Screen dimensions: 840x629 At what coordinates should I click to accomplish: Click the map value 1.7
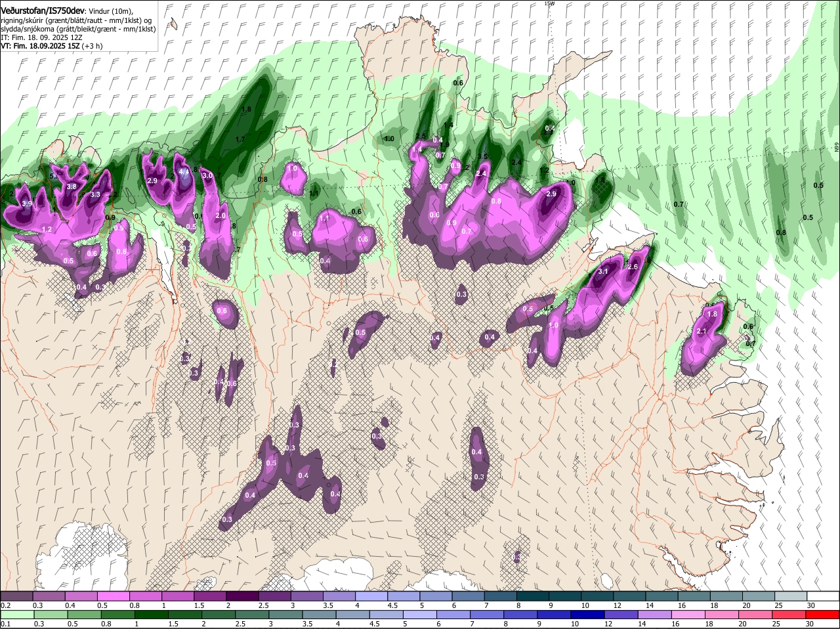pyautogui.click(x=240, y=140)
